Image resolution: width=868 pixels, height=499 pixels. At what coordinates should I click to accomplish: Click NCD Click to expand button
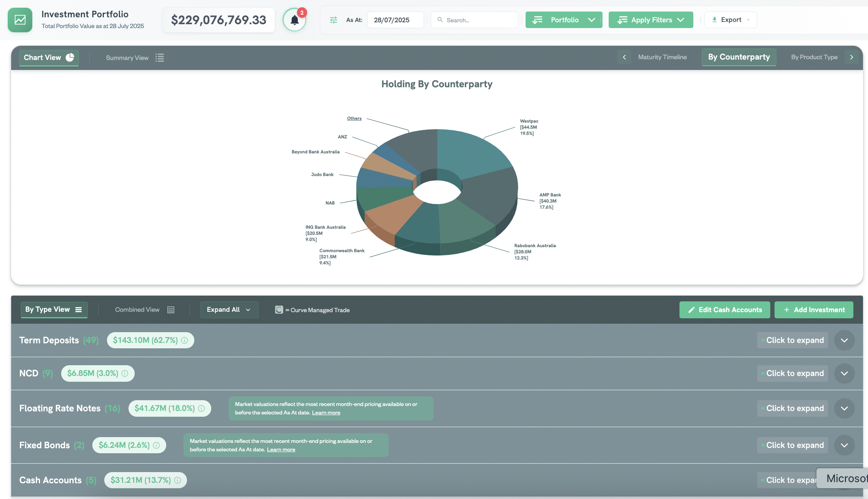(x=793, y=373)
